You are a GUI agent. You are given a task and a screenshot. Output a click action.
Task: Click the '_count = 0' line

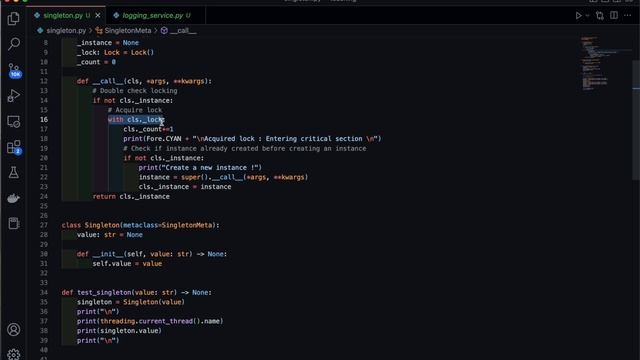tap(96, 62)
